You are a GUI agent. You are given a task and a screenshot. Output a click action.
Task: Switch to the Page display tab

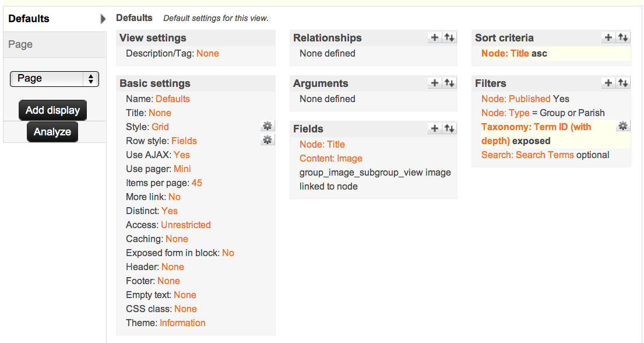(x=21, y=44)
